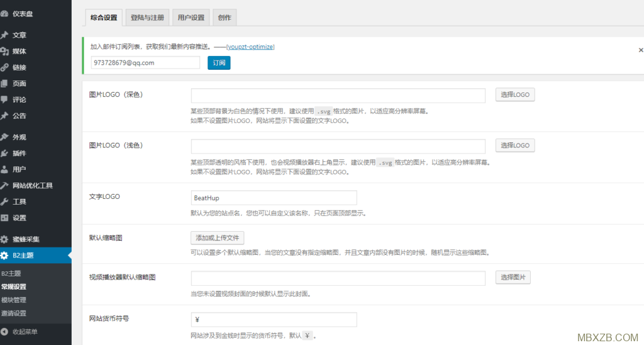
Task: Open 邀请设置 submenu item
Action: pos(14,313)
